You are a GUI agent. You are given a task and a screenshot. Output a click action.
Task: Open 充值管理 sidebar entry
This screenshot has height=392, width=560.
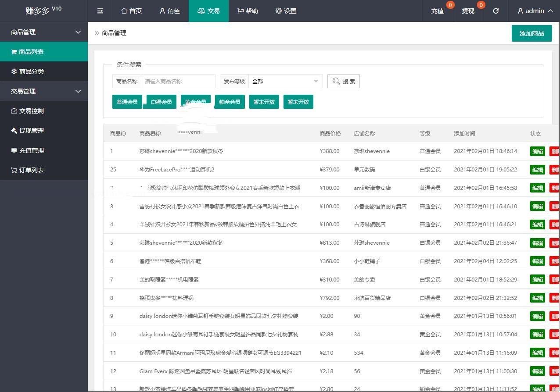pos(44,150)
